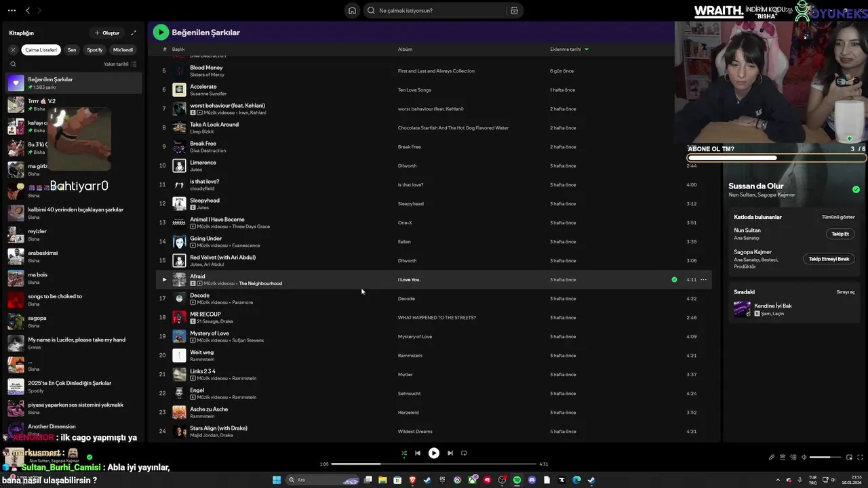Adjust the Spotify volume slider

(825, 457)
